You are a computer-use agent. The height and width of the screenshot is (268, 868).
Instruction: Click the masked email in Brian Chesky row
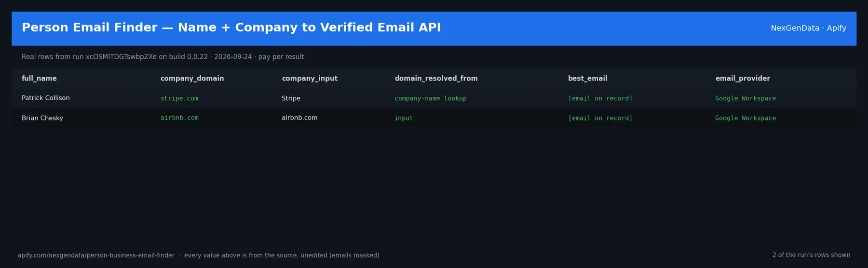[600, 118]
